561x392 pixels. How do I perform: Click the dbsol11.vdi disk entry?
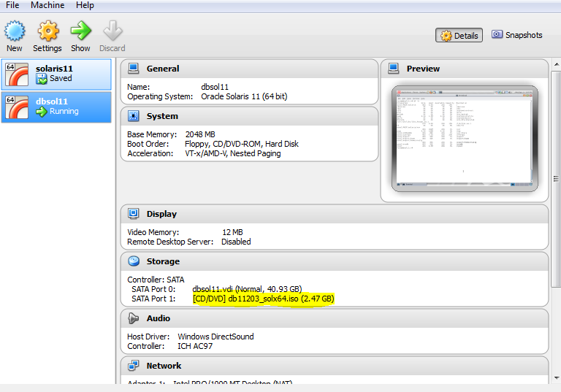point(247,289)
